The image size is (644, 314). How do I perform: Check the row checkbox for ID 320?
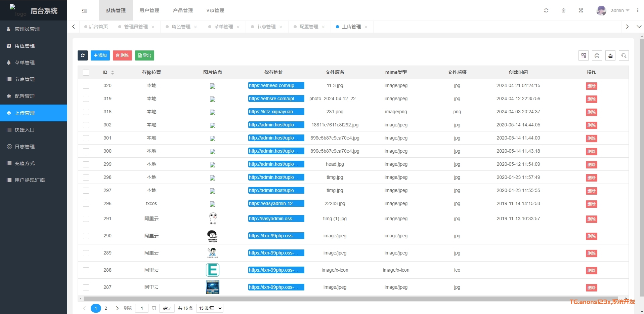pyautogui.click(x=86, y=86)
